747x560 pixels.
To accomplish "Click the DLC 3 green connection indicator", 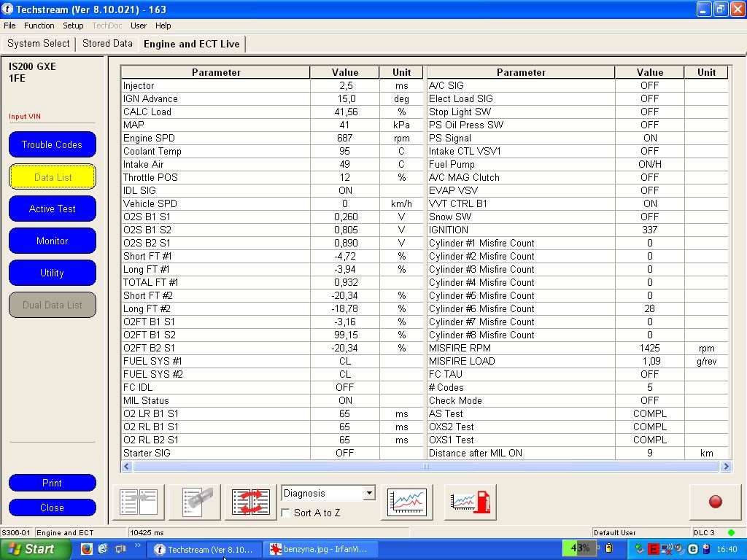I will (x=731, y=532).
